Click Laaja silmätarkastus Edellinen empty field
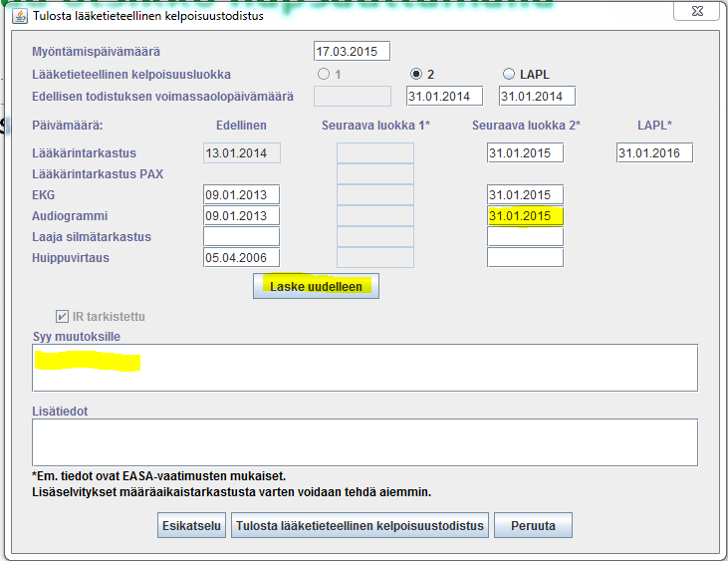The width and height of the screenshot is (728, 561). click(241, 236)
